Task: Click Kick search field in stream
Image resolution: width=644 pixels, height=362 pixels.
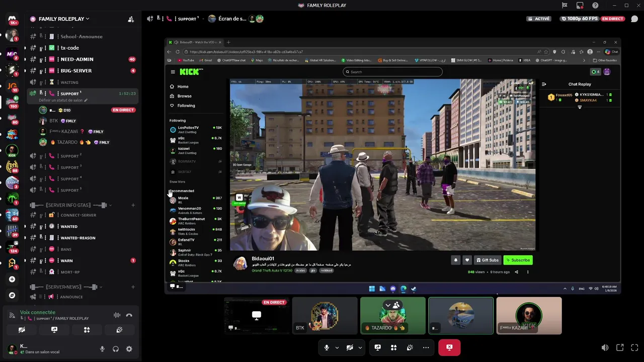Action: tap(392, 72)
